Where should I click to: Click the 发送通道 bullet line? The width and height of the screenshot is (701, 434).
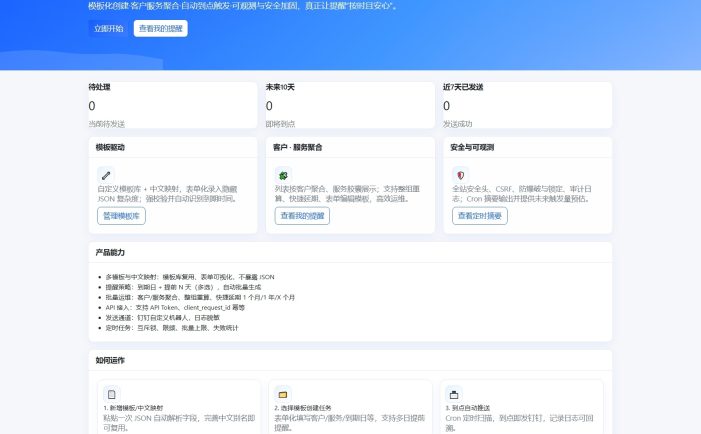click(x=163, y=318)
